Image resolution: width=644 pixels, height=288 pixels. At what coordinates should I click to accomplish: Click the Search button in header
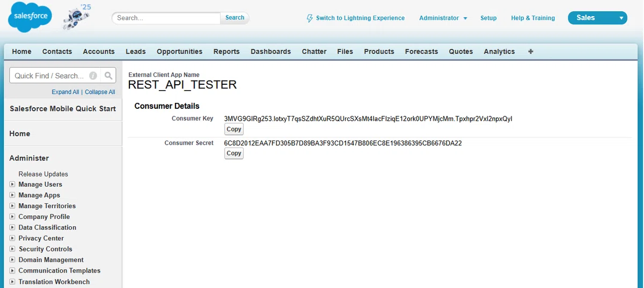(x=235, y=18)
